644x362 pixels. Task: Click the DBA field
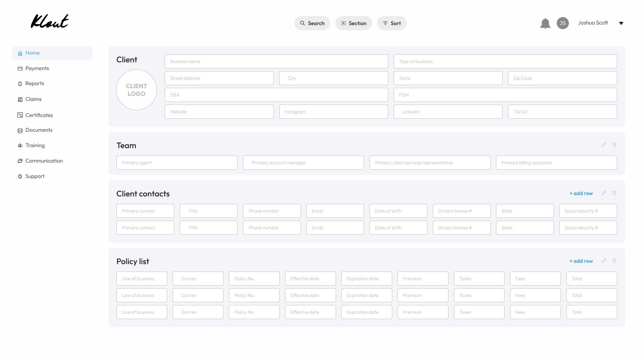tap(276, 95)
